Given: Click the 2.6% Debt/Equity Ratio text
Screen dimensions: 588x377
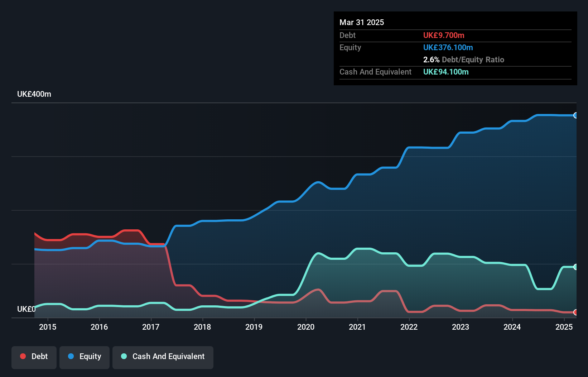Looking at the screenshot, I should coord(464,59).
